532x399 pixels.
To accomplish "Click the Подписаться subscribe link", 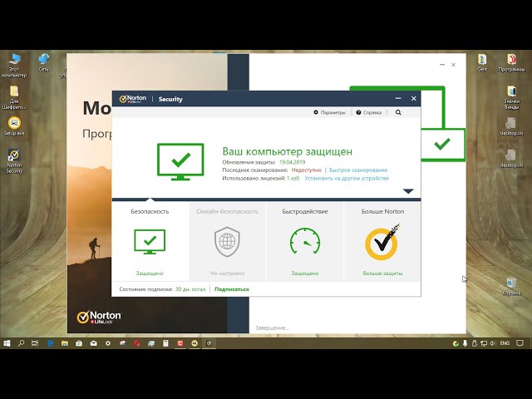I will (232, 289).
